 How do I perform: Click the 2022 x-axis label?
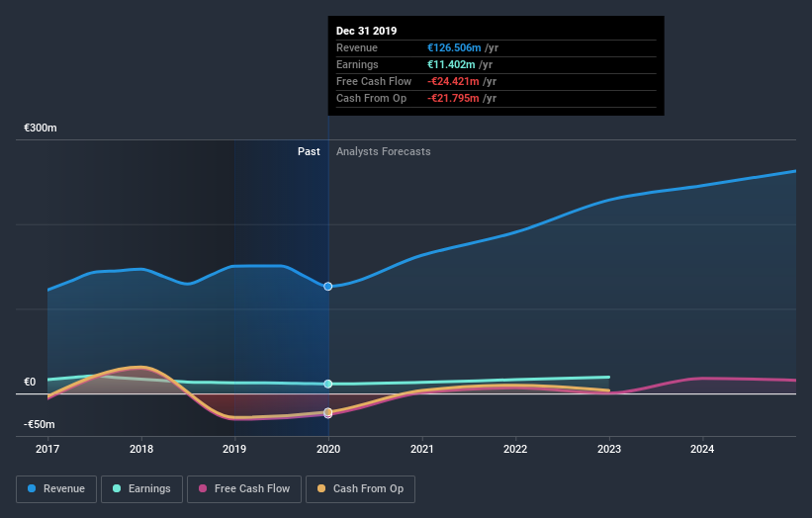(515, 449)
